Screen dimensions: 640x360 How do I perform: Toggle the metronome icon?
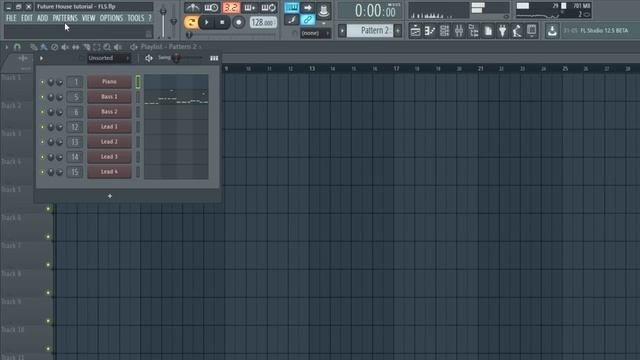point(192,7)
